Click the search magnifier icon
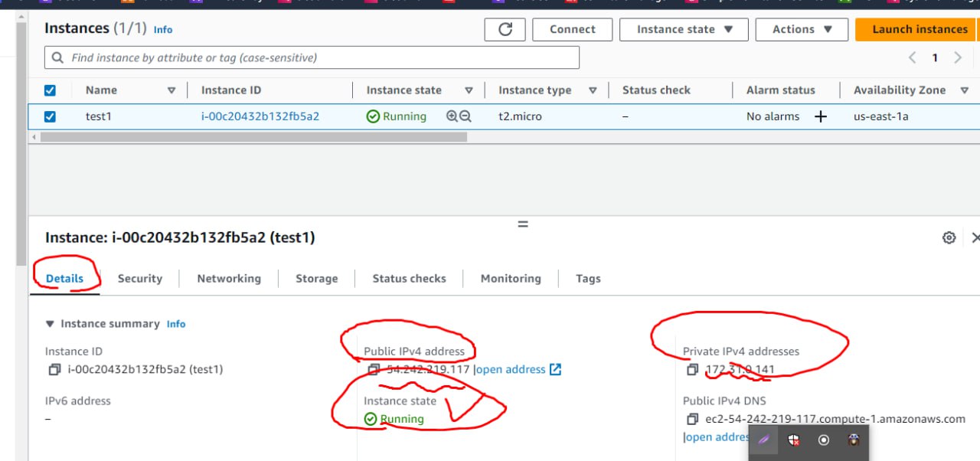The width and height of the screenshot is (980, 461). [x=58, y=57]
